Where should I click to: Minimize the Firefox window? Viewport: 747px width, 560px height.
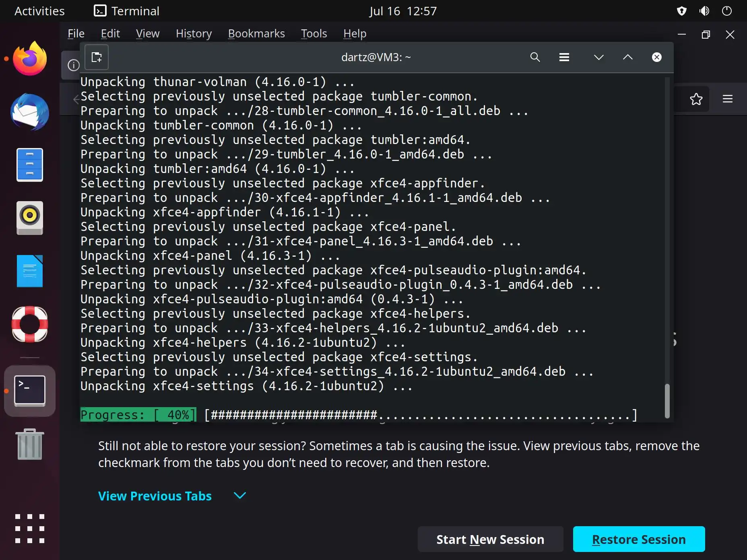pos(682,35)
